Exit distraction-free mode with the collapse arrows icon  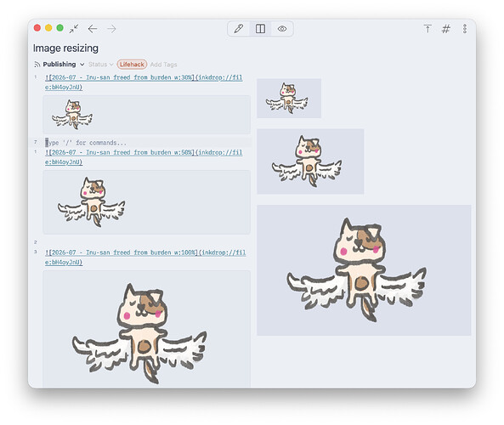point(74,29)
